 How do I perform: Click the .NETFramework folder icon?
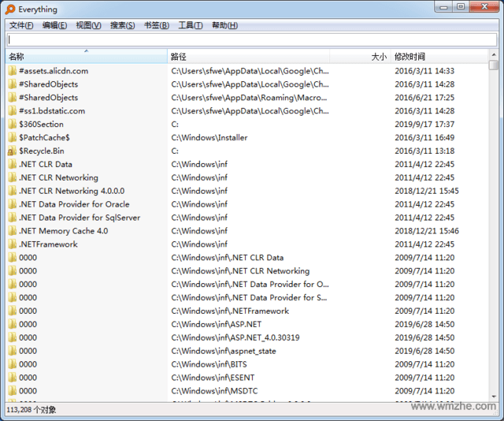pyautogui.click(x=13, y=244)
